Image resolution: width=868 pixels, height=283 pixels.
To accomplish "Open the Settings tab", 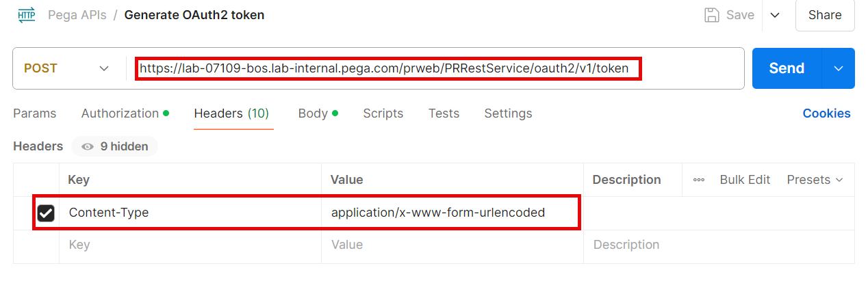I will (x=508, y=113).
